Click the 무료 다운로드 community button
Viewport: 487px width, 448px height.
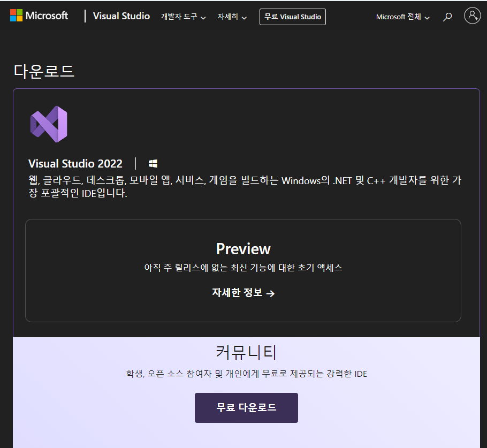246,408
